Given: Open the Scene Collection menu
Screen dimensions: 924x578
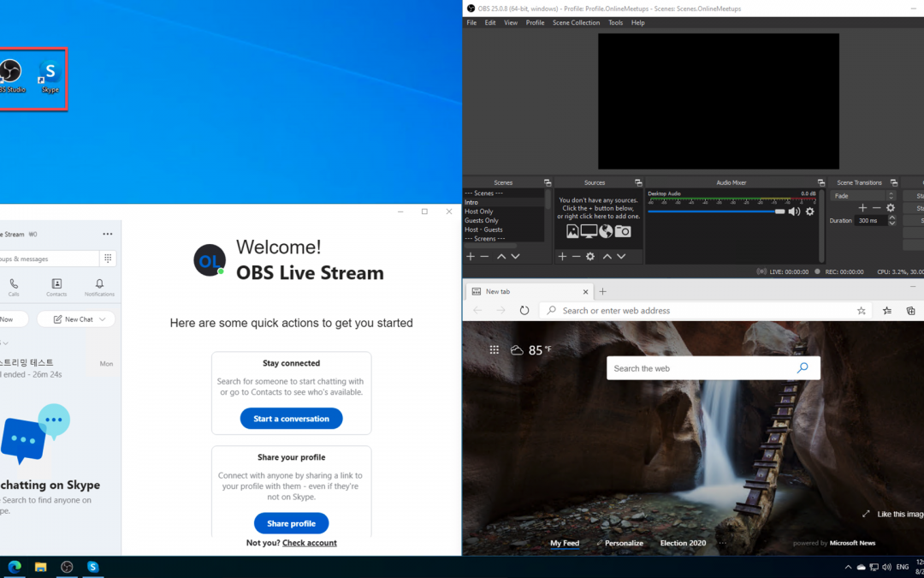Looking at the screenshot, I should 577,22.
